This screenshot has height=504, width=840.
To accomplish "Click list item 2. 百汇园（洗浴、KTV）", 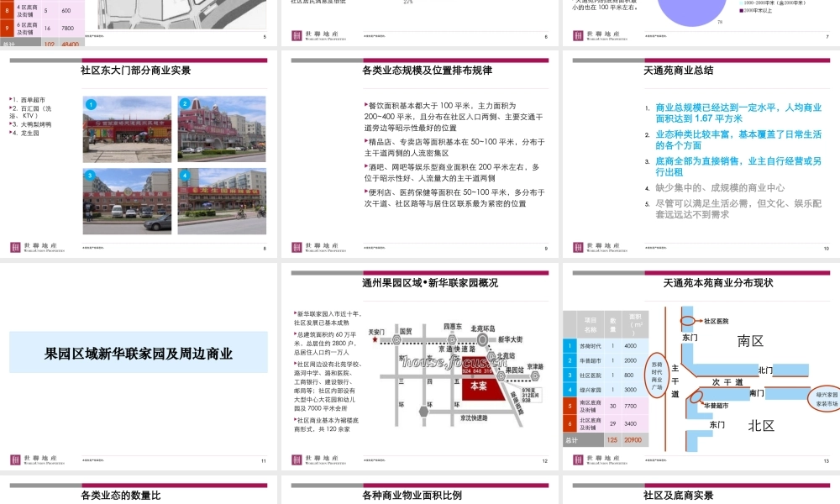I will coord(30,112).
